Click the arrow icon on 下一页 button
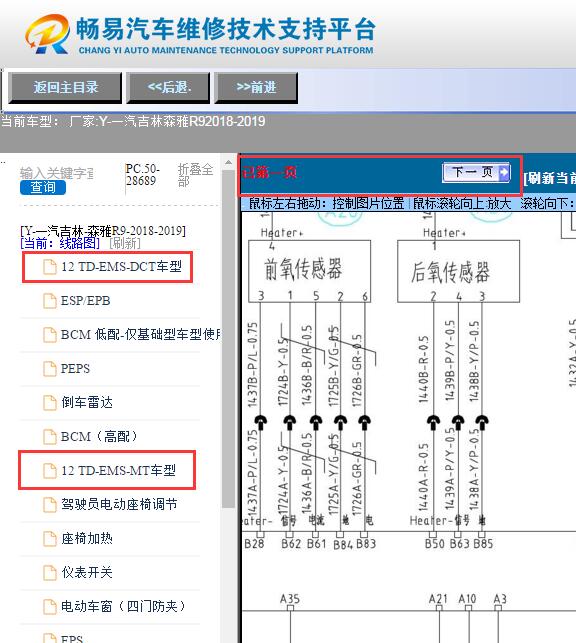The width and height of the screenshot is (576, 643). coord(504,172)
